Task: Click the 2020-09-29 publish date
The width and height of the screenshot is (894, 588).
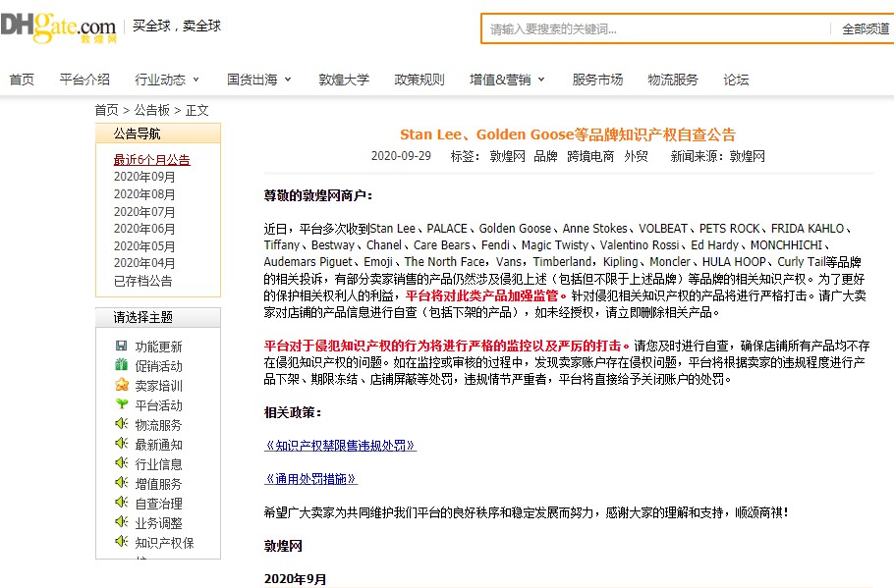Action: tap(401, 156)
